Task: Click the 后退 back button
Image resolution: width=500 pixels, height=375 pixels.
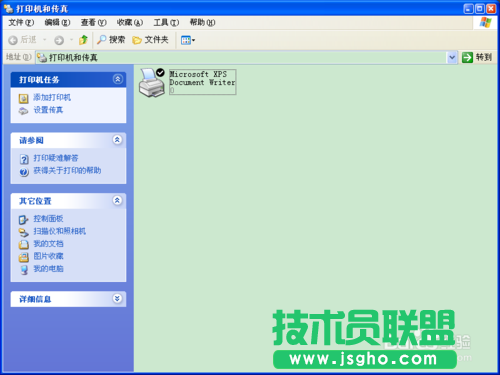Action: 22,40
